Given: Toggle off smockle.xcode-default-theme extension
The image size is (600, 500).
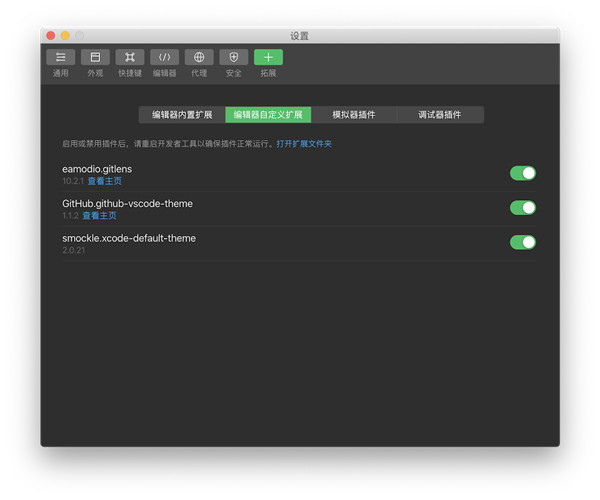Looking at the screenshot, I should pos(523,242).
